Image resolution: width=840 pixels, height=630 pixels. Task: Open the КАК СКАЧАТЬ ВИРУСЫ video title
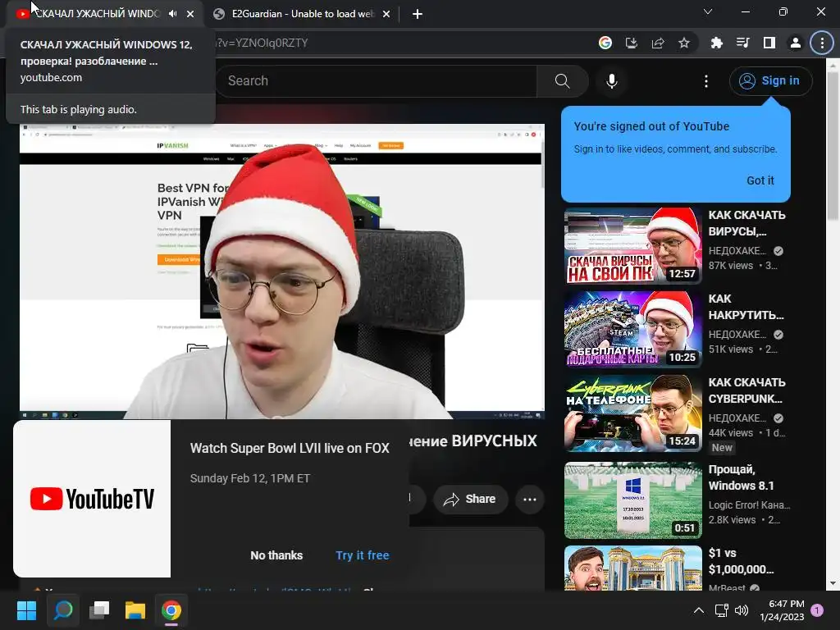point(746,223)
